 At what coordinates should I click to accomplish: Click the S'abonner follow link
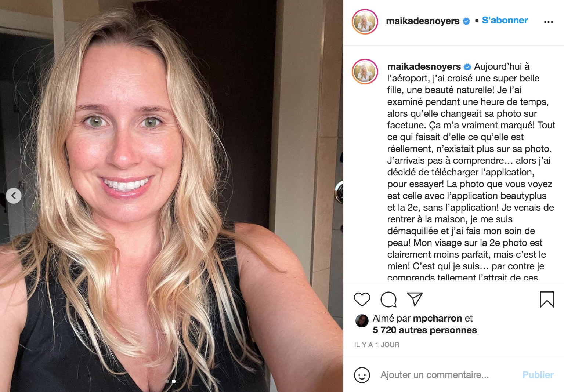coord(505,21)
